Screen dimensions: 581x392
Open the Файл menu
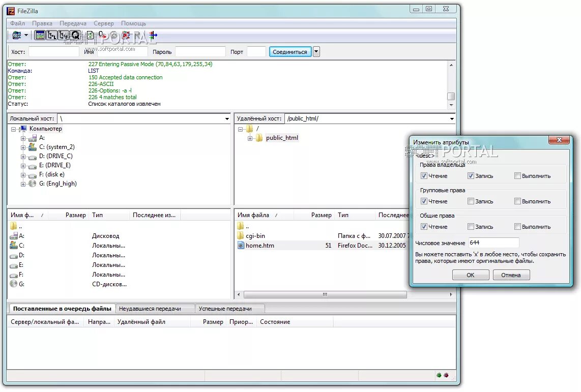coord(17,23)
